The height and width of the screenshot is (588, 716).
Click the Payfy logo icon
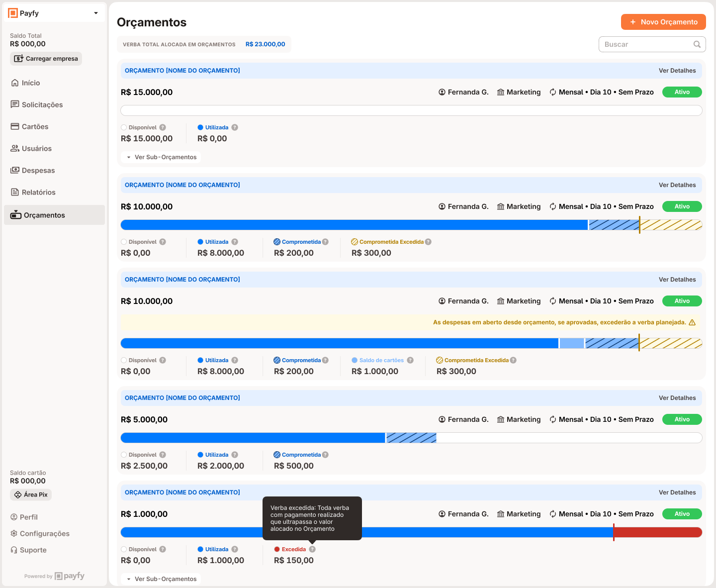[x=13, y=13]
